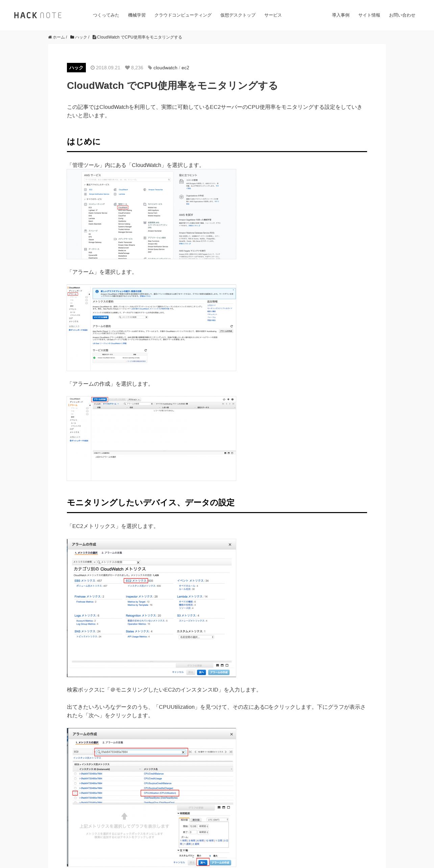Open the CPUUtilization instance metrics screenshot
This screenshot has height=868, width=434.
(151, 797)
